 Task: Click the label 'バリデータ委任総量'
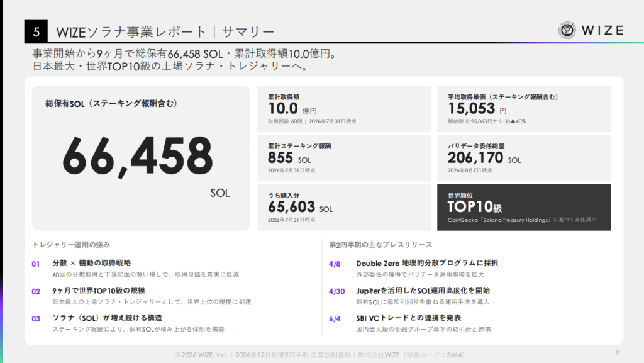[476, 146]
